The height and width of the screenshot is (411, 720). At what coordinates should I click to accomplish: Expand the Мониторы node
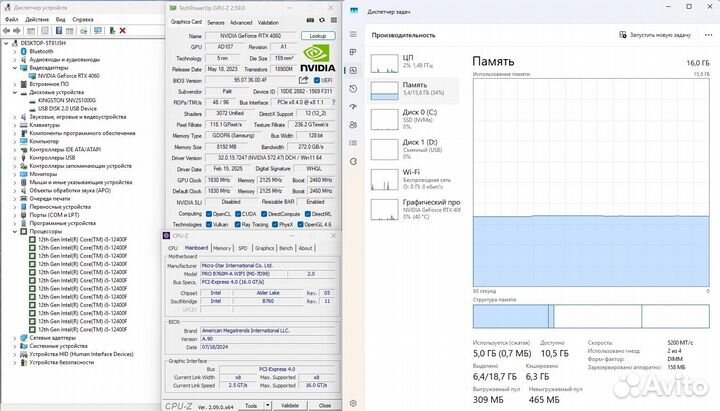click(15, 174)
